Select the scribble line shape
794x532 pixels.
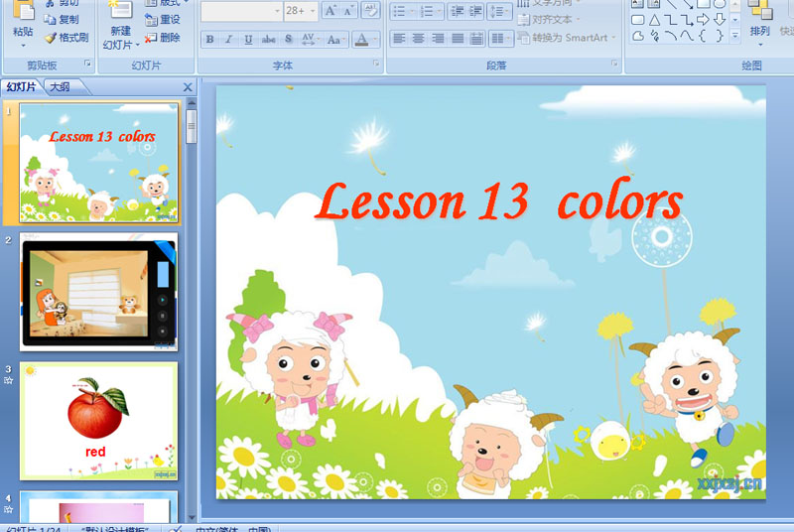(x=654, y=36)
